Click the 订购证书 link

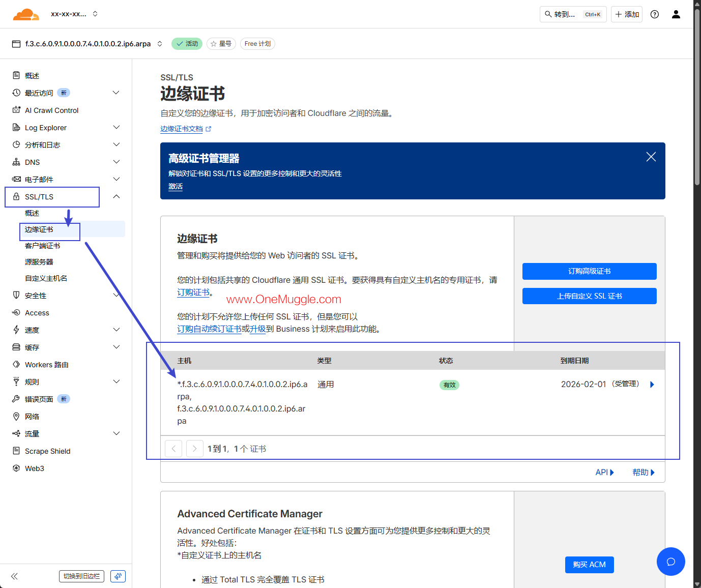click(x=193, y=292)
